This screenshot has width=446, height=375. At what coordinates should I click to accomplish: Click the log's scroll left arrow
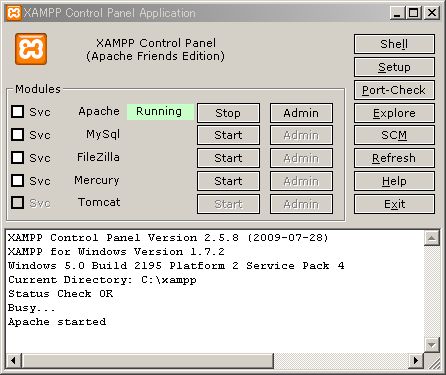coord(14,360)
